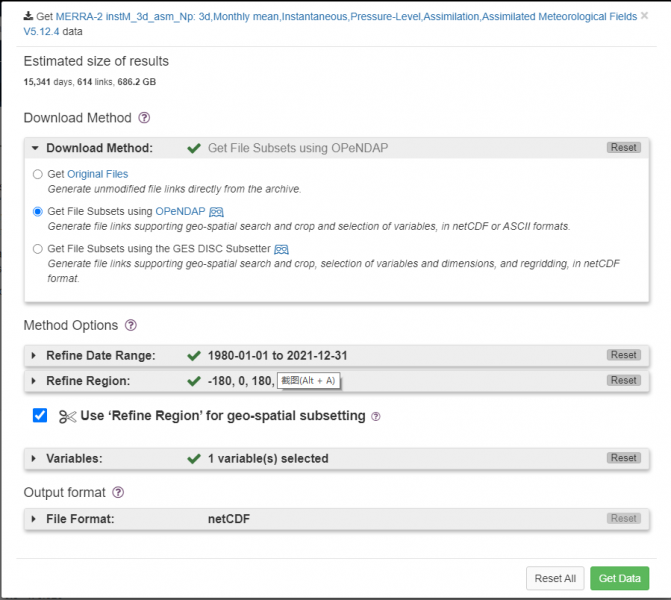Click the download icon beside the Get MERRA-2 title
This screenshot has height=600, width=671.
(x=28, y=17)
